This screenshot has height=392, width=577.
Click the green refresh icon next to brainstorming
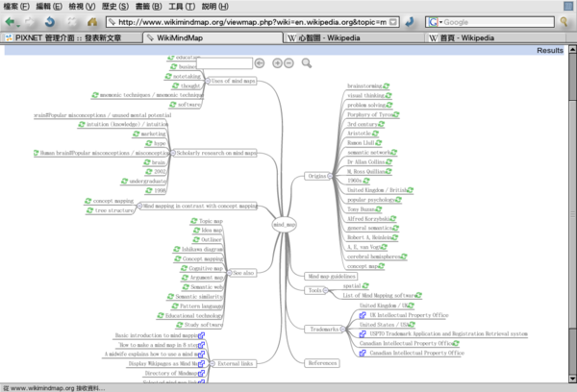[x=386, y=86]
